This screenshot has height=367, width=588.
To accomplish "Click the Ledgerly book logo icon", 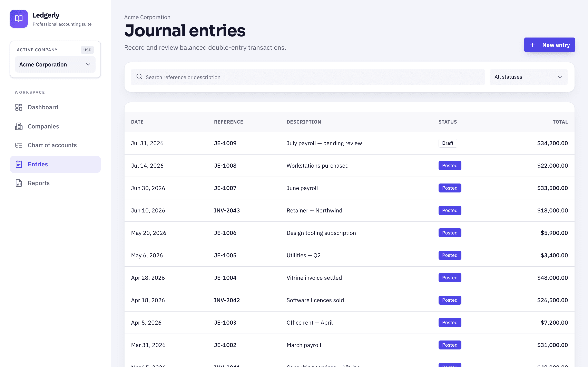I will 19,19.
